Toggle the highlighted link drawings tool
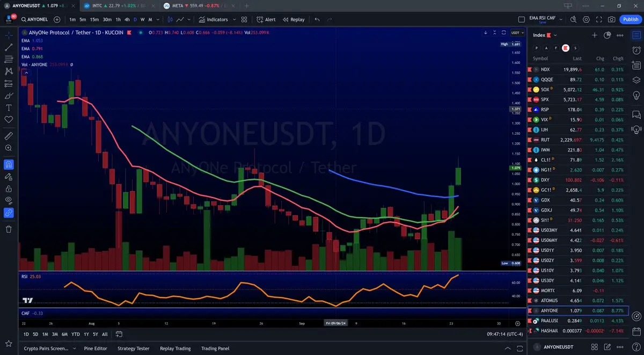Viewport: 644px width, 355px height. point(9,213)
